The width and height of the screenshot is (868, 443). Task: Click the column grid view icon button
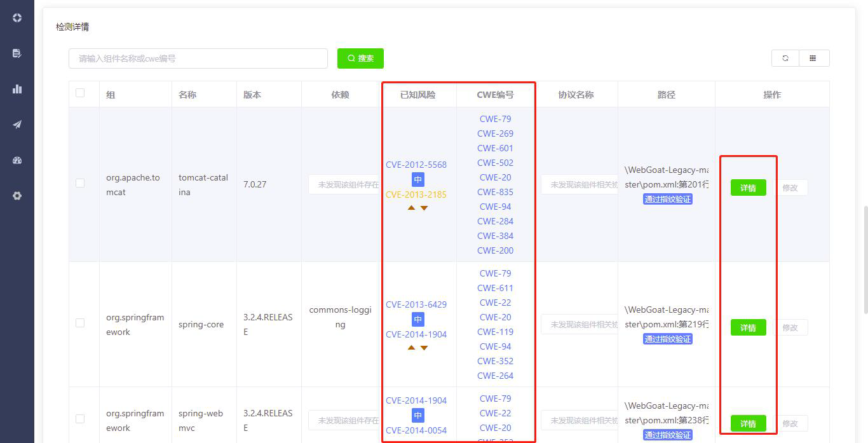(813, 58)
